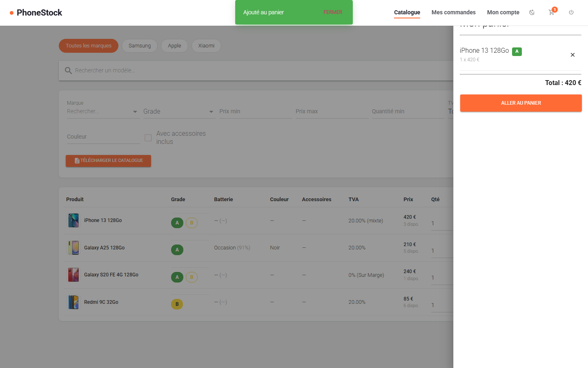
Task: Click the 'Noir' colour cell
Action: click(275, 248)
